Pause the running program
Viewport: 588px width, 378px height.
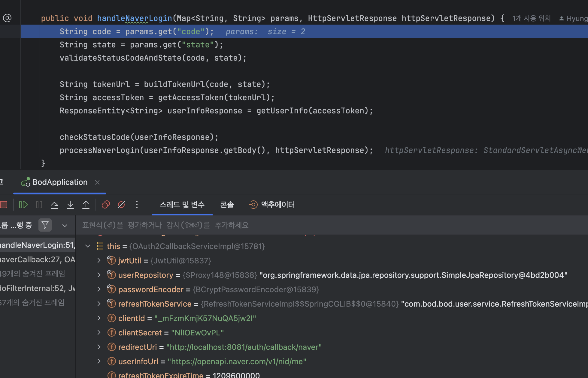[x=39, y=205]
